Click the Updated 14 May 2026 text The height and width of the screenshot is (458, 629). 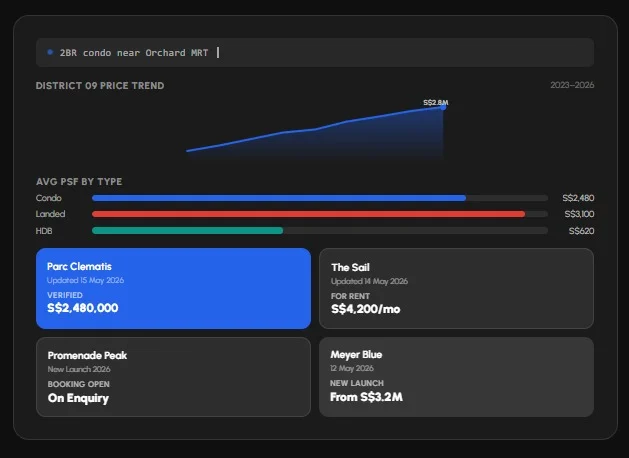(x=369, y=282)
